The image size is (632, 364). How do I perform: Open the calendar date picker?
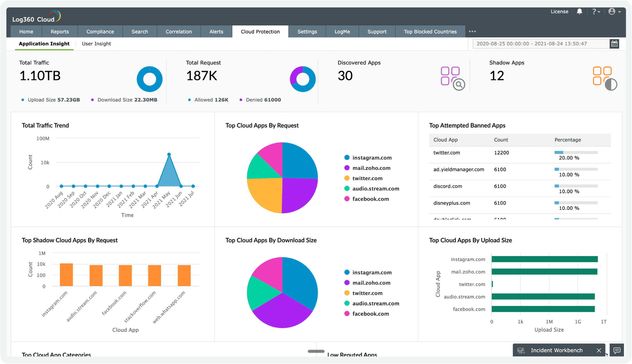click(614, 44)
